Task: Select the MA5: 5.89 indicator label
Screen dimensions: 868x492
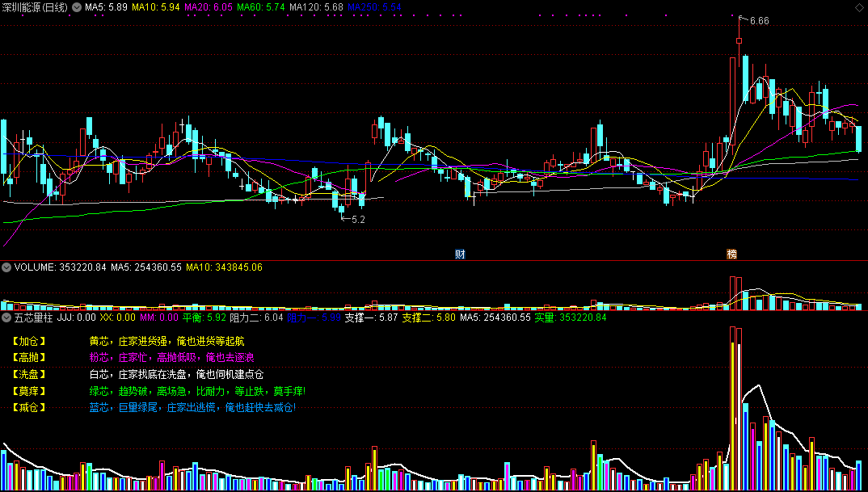Action: (x=107, y=8)
